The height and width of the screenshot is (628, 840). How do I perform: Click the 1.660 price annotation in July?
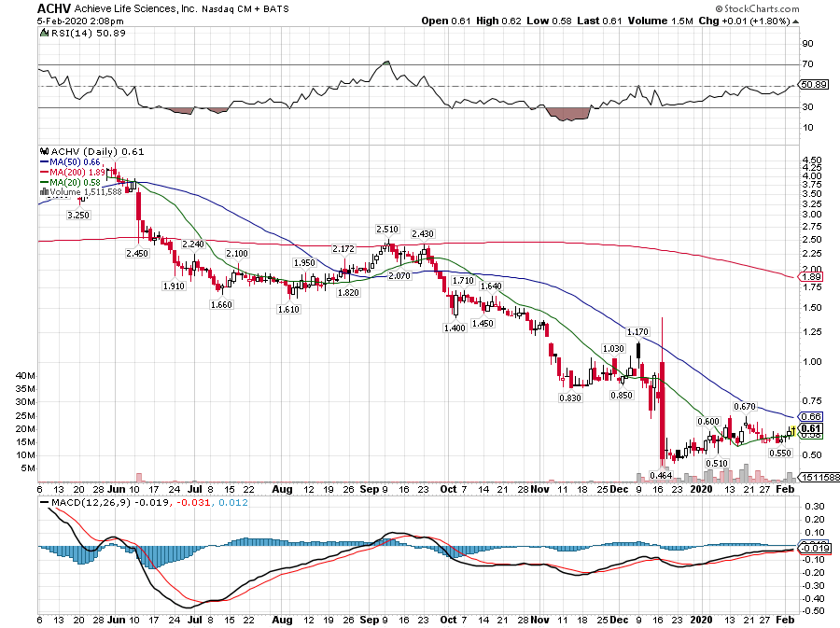[x=221, y=304]
